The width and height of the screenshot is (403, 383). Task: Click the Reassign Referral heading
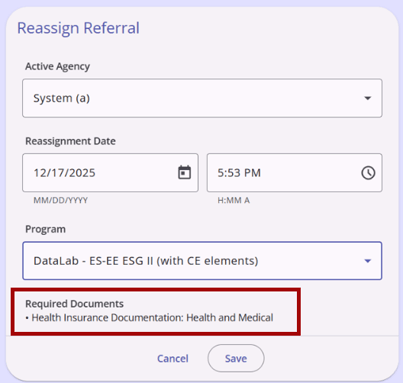(78, 28)
